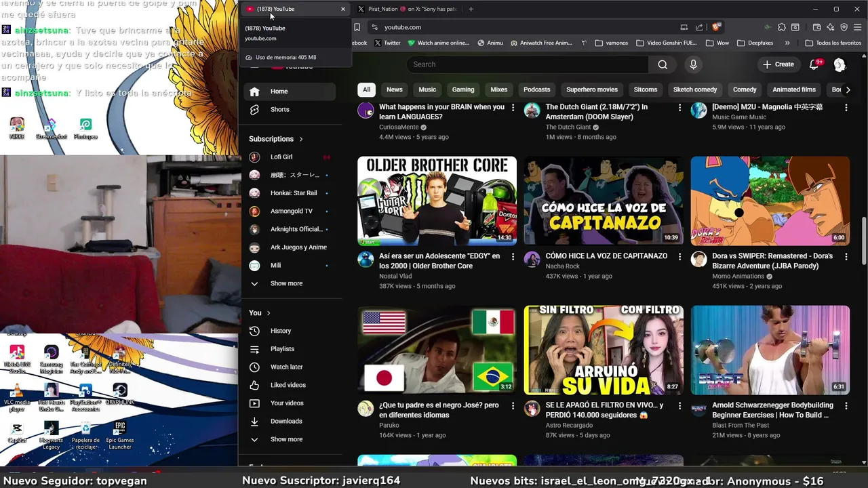The image size is (868, 488).
Task: Open Your videos in the sidebar
Action: (x=289, y=403)
